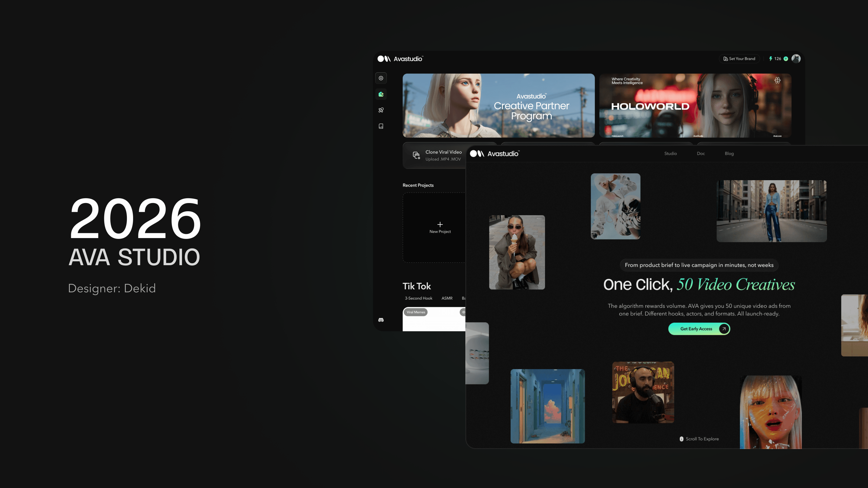
Task: Click the Get Early Access button
Action: 699,329
